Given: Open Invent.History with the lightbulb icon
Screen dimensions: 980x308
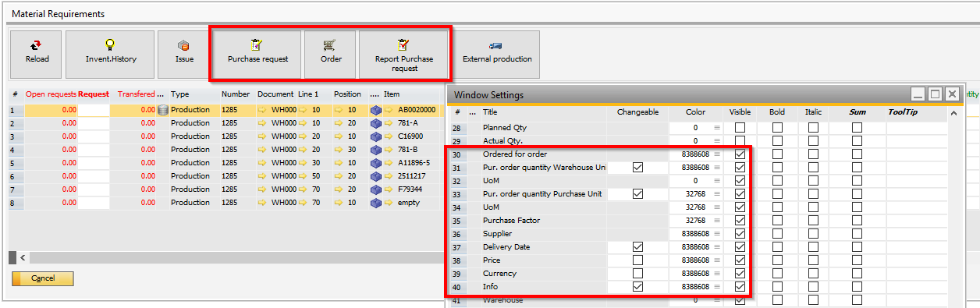Looking at the screenshot, I should click(x=110, y=55).
